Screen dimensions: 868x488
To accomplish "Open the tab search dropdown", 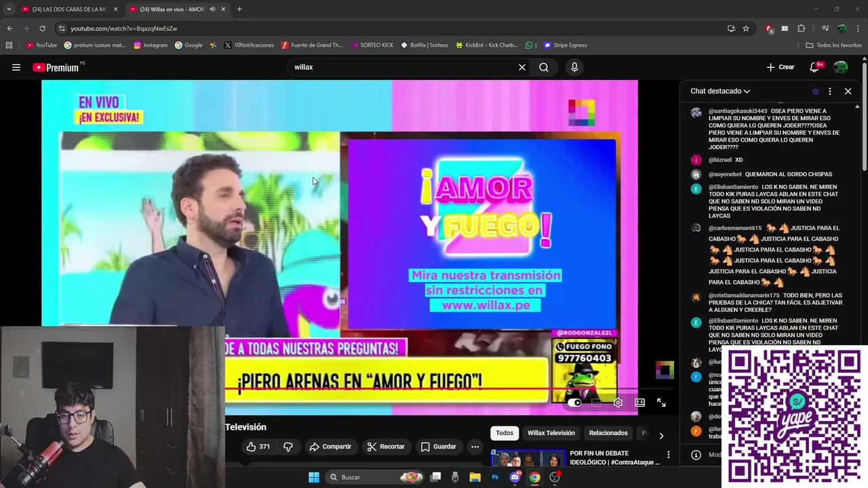I will pos(8,9).
